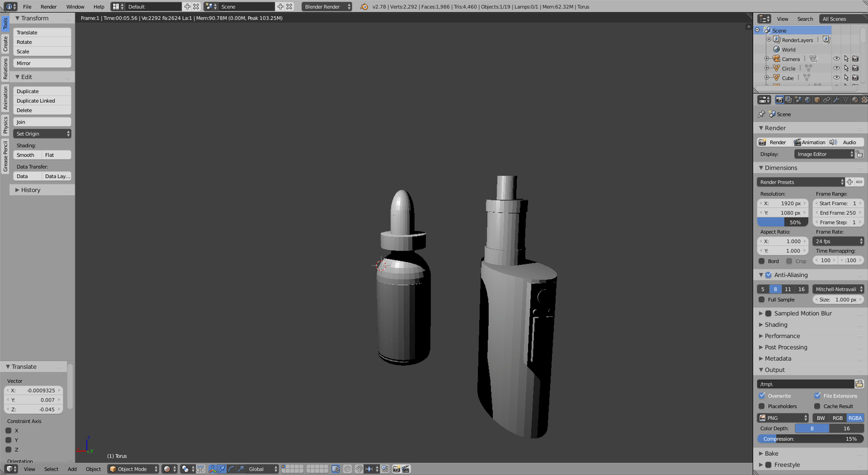The image size is (868, 475).
Task: Open the Render menu in top bar
Action: tap(48, 6)
